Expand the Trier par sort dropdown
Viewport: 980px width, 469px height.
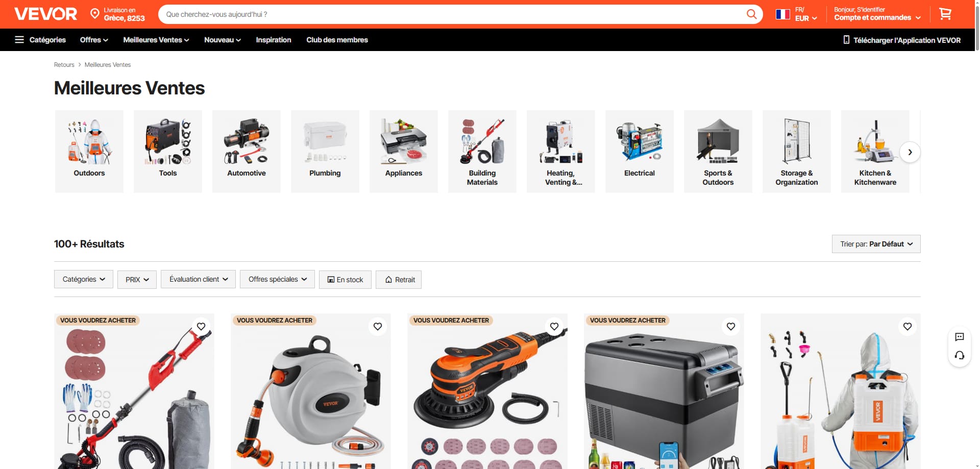click(876, 244)
